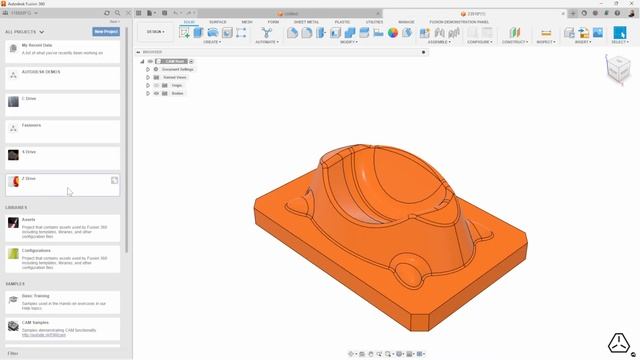The height and width of the screenshot is (360, 640).
Task: Select the Extrude tool in Create group
Action: pyautogui.click(x=198, y=33)
